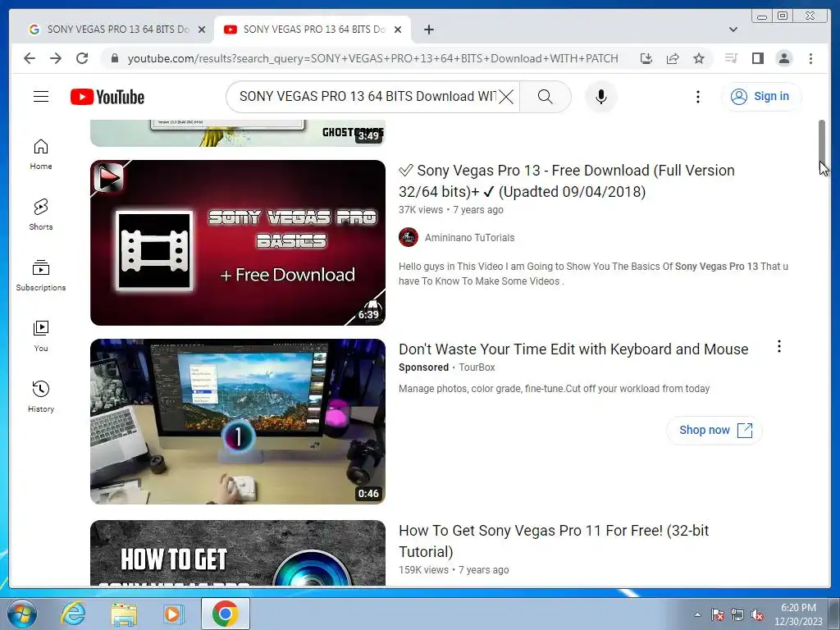This screenshot has height=630, width=840.
Task: Open YouTube settings three-dot menu
Action: coord(697,97)
